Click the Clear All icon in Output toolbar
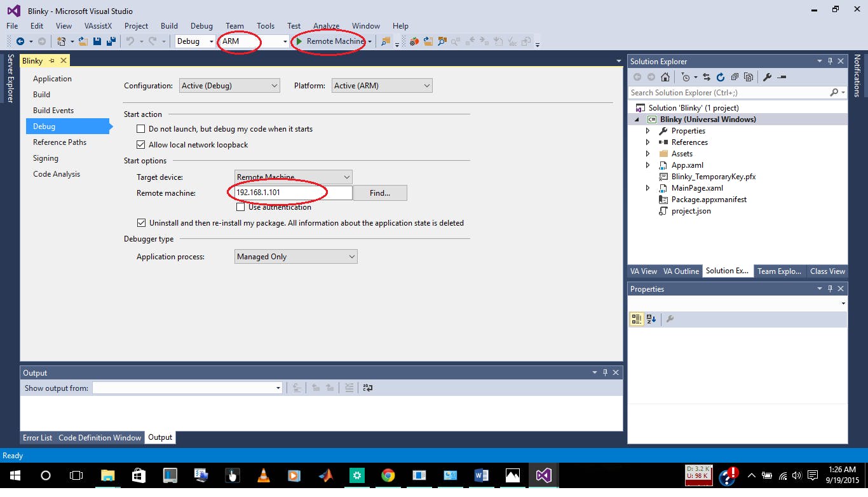The image size is (868, 497). (349, 388)
